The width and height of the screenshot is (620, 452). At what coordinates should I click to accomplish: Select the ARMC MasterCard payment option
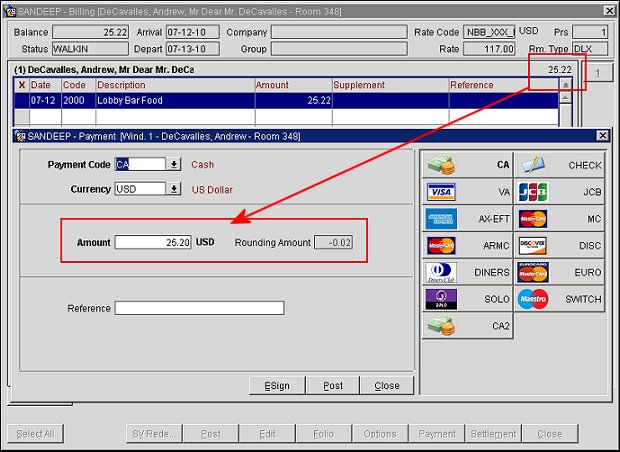click(x=467, y=245)
